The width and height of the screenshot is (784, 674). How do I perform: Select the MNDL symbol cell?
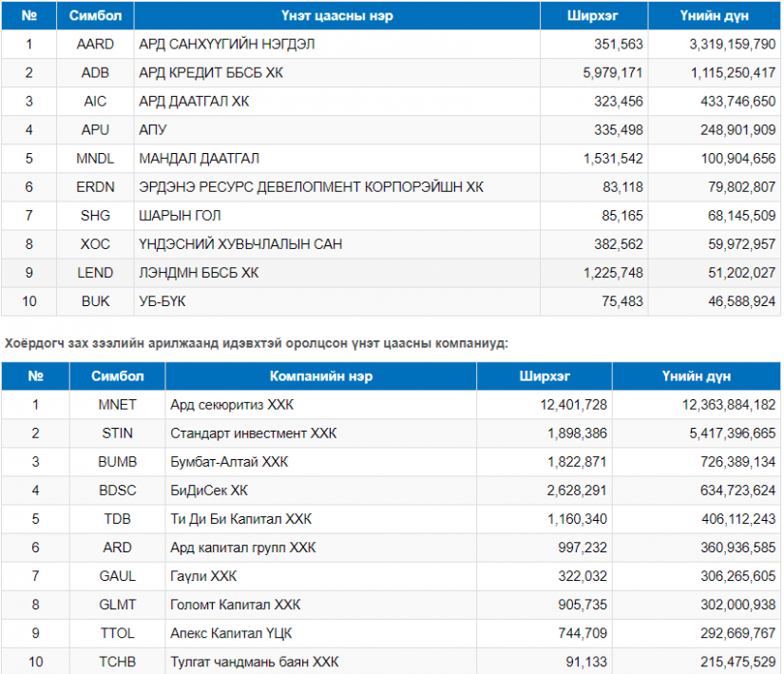(x=95, y=158)
